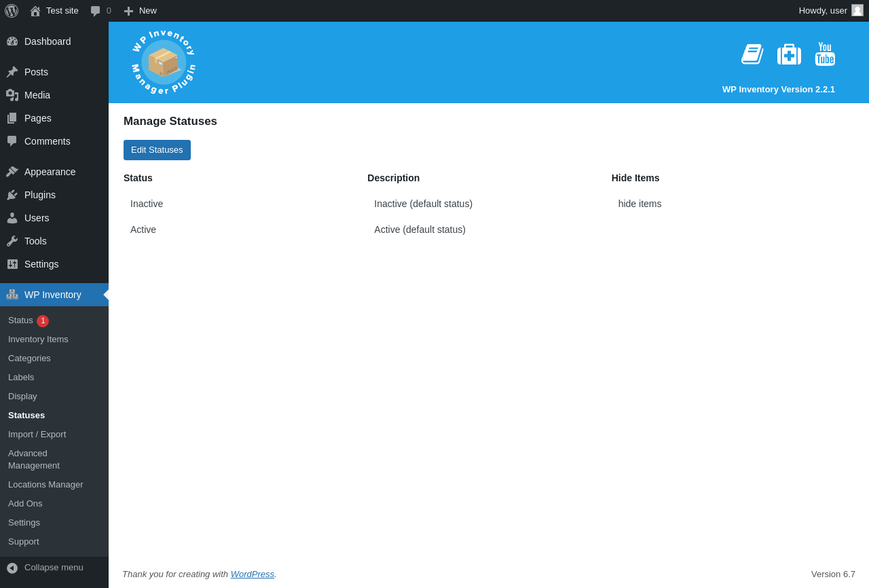The width and height of the screenshot is (869, 588).
Task: Click the Users person icon
Action: (x=12, y=218)
